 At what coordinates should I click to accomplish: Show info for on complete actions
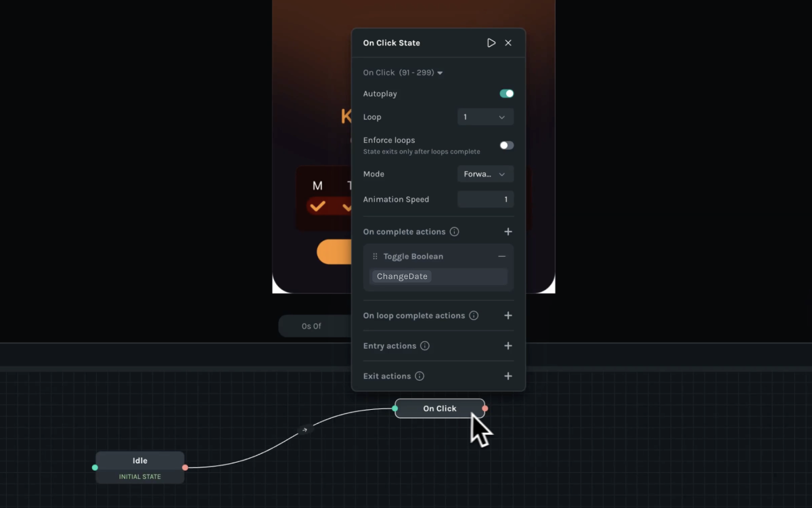pyautogui.click(x=455, y=232)
